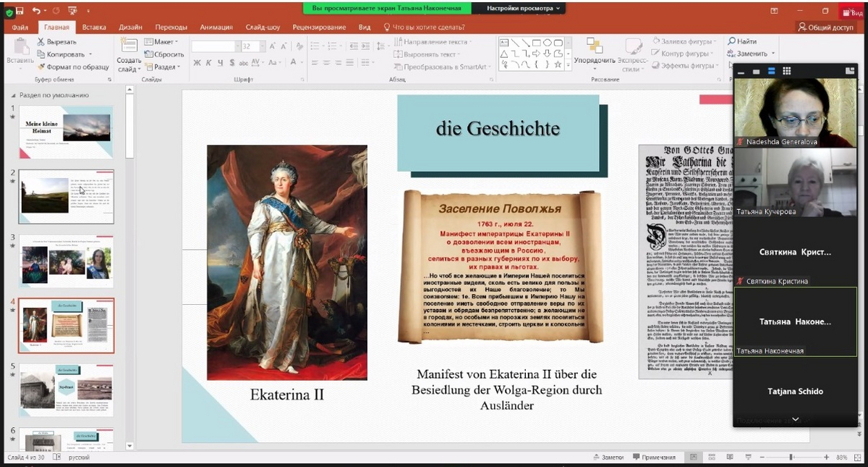Switch to the Review (Рецензирование) tab
The image size is (868, 467).
coord(319,27)
